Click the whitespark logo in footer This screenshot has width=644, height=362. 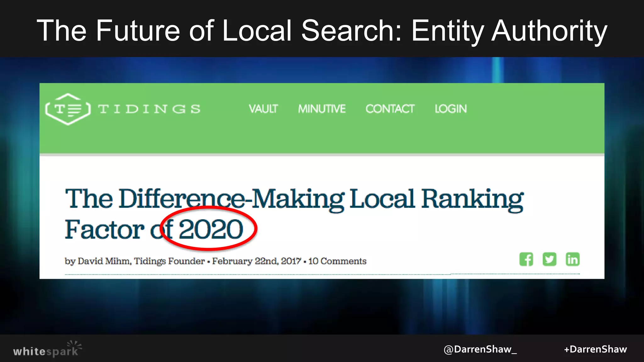(x=47, y=349)
